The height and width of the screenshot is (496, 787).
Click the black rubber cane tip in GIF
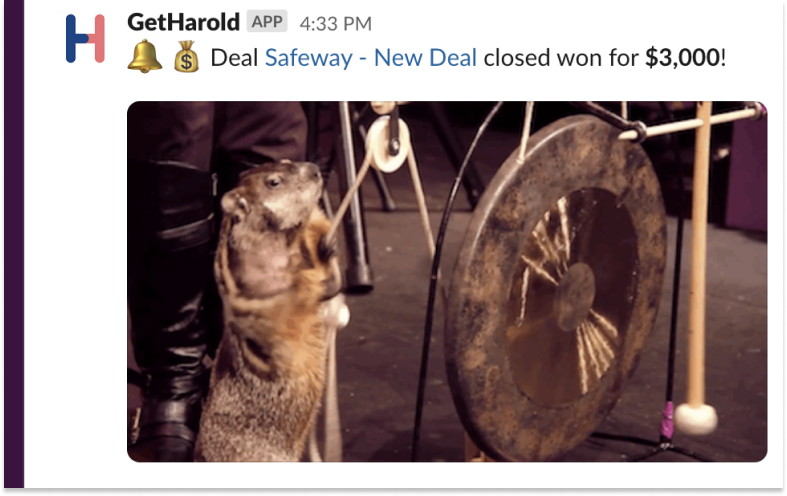tap(359, 279)
